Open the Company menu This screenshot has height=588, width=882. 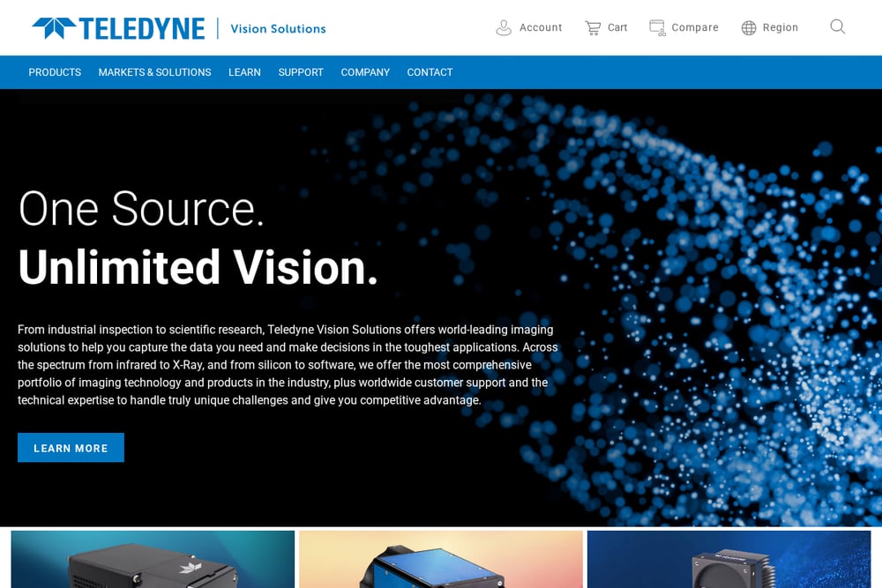click(x=365, y=72)
